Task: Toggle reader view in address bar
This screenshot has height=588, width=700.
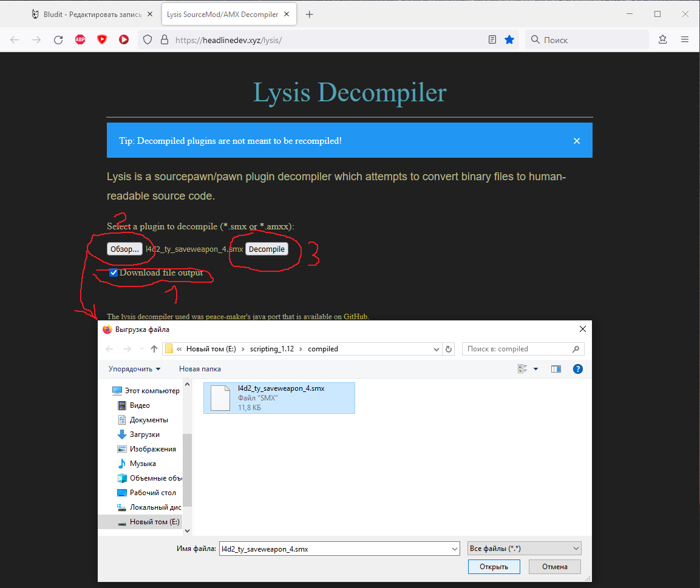Action: (x=492, y=39)
